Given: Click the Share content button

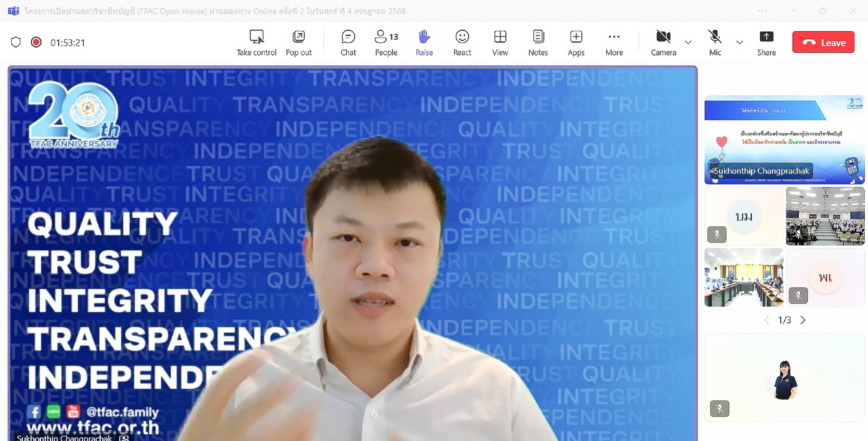Looking at the screenshot, I should click(766, 43).
